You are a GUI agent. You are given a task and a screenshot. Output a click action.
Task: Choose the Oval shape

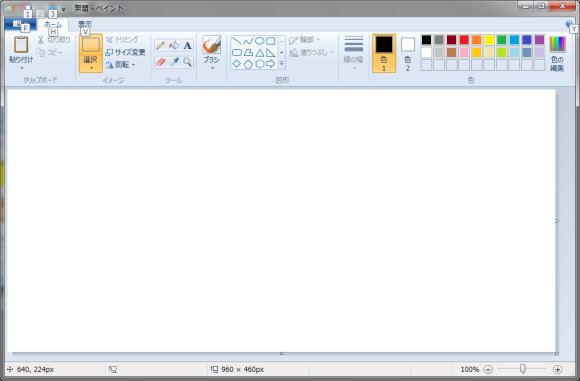coord(260,41)
